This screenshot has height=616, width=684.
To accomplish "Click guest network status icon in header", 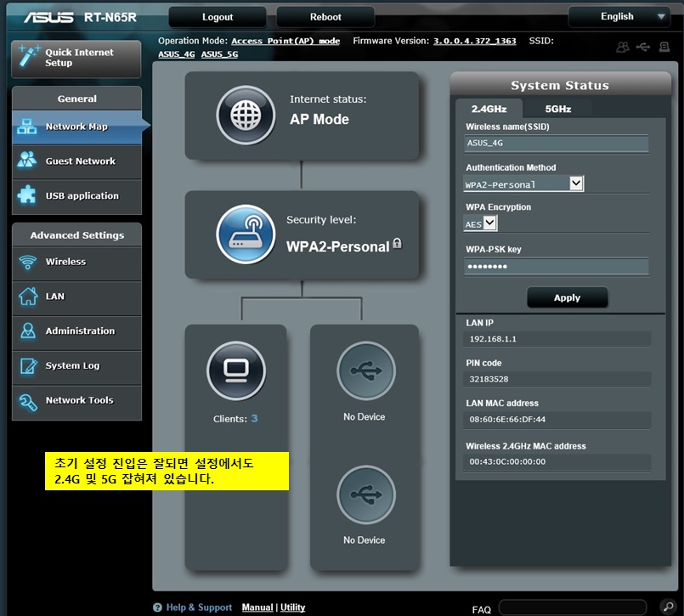I will pos(623,47).
